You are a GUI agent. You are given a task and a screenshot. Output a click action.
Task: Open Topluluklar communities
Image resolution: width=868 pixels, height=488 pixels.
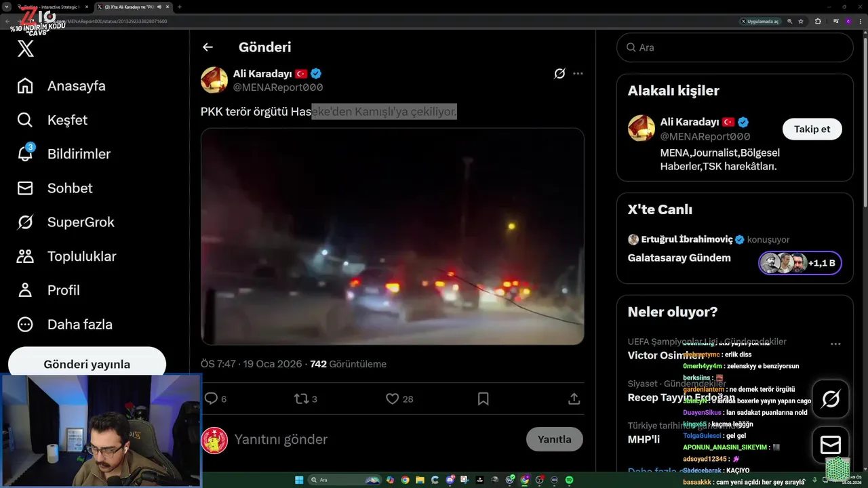click(66, 256)
